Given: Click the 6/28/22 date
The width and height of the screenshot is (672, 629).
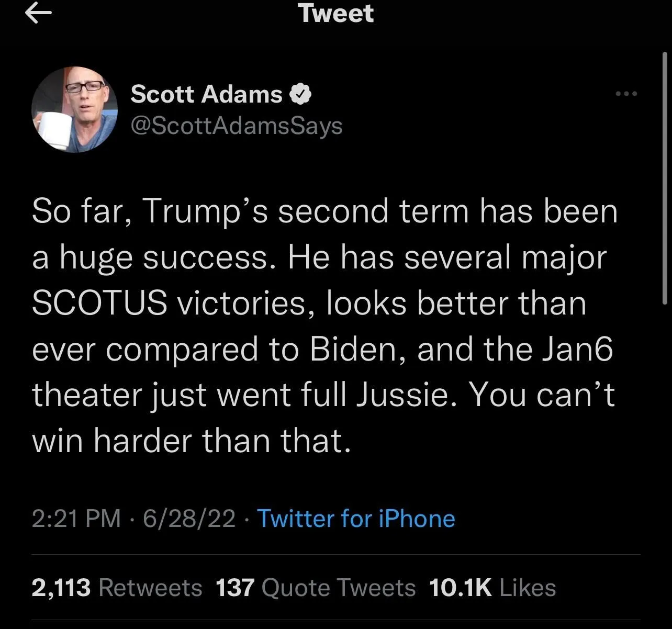Looking at the screenshot, I should (x=189, y=519).
